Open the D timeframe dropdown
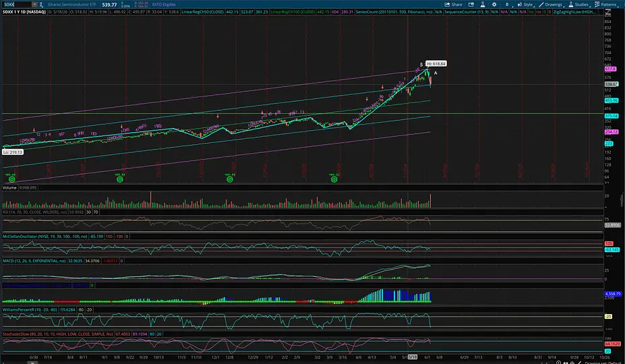 pos(507,5)
